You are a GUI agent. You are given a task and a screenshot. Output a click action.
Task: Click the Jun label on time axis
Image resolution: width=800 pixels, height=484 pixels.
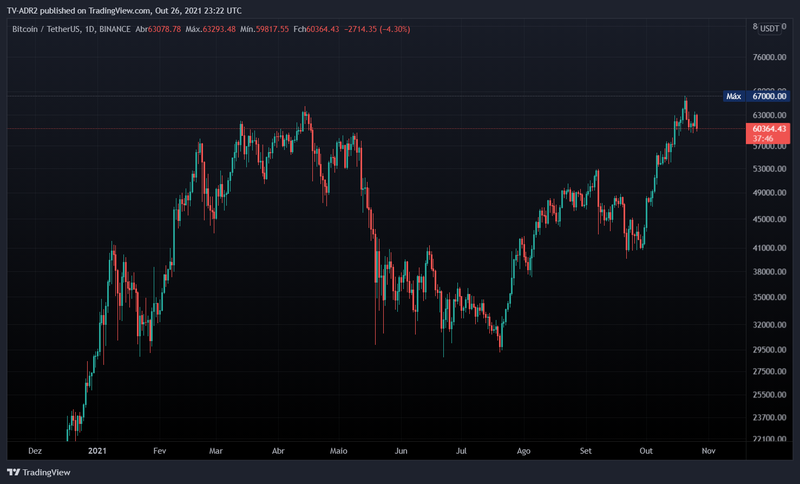[x=401, y=451]
